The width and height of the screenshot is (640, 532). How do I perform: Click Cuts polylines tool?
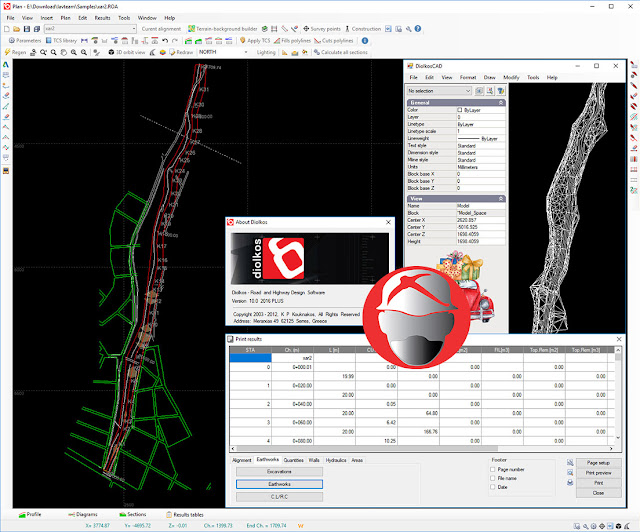pyautogui.click(x=333, y=41)
